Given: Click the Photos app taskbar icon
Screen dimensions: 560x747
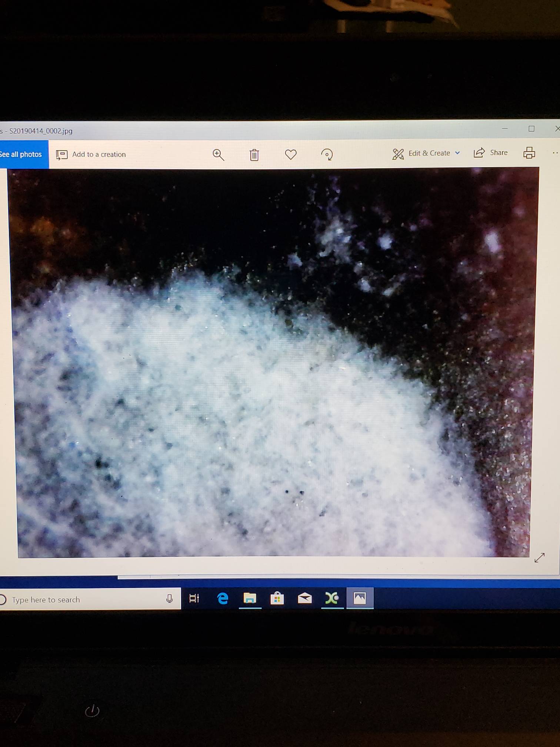Looking at the screenshot, I should pos(360,598).
